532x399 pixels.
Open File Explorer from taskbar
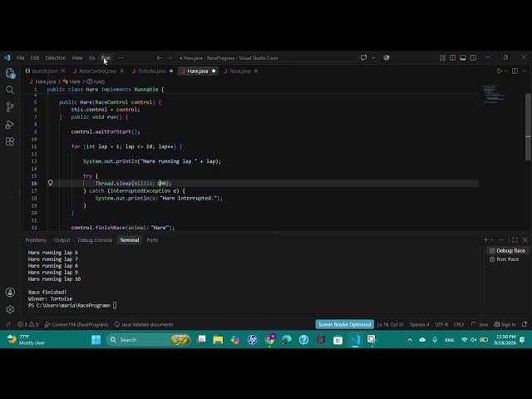coord(218,340)
